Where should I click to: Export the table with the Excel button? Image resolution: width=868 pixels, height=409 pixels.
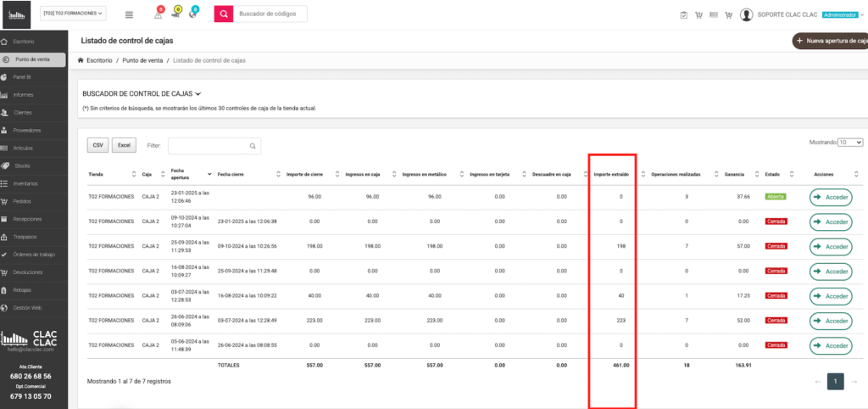point(124,145)
